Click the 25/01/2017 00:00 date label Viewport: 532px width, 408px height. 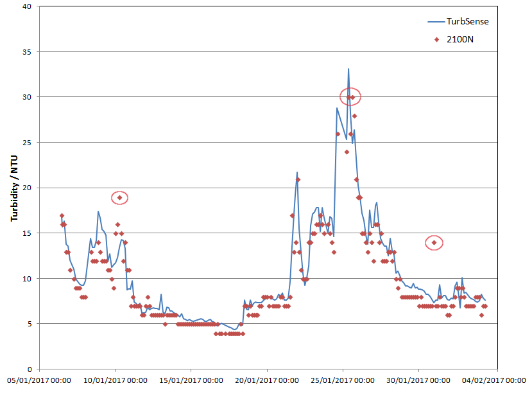coord(343,380)
